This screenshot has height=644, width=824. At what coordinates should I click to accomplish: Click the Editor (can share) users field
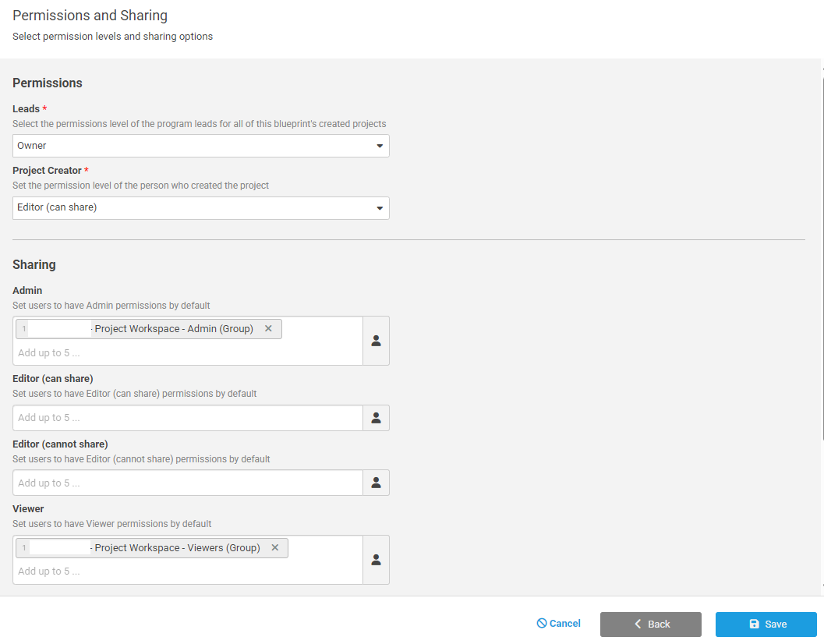click(x=187, y=418)
